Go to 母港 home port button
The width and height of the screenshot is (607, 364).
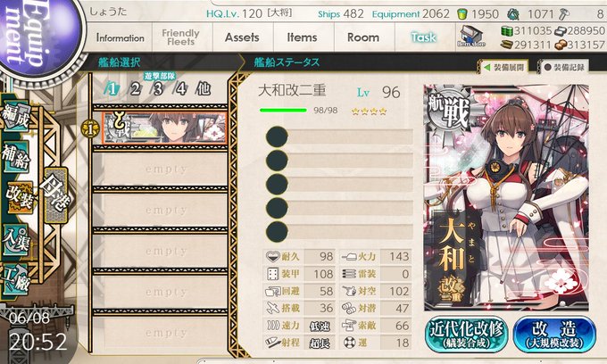point(56,194)
